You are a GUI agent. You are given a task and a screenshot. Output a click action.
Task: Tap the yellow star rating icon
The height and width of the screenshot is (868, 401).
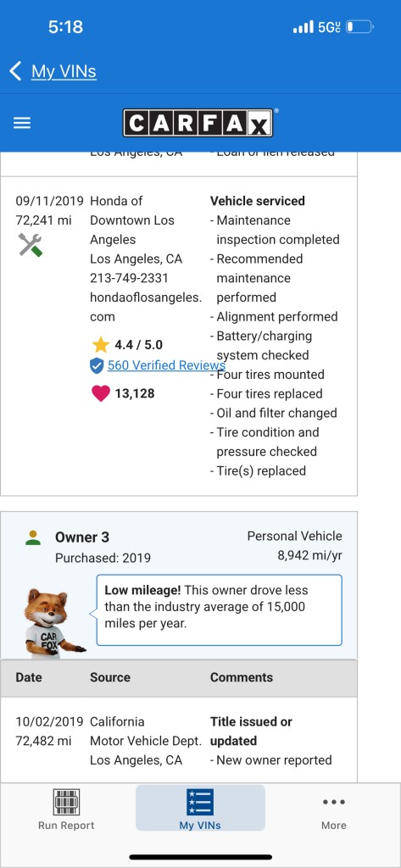pos(101,345)
